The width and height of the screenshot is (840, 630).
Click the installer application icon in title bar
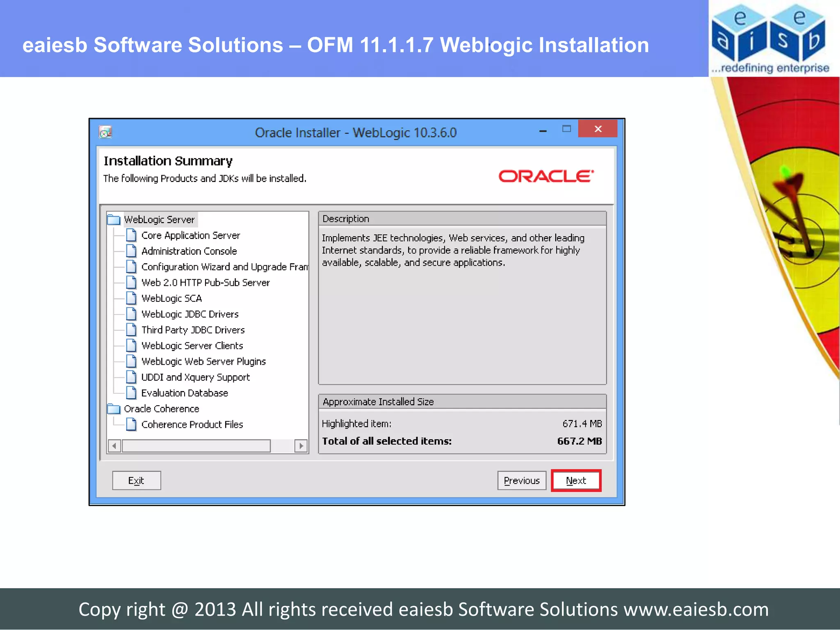[x=105, y=132]
